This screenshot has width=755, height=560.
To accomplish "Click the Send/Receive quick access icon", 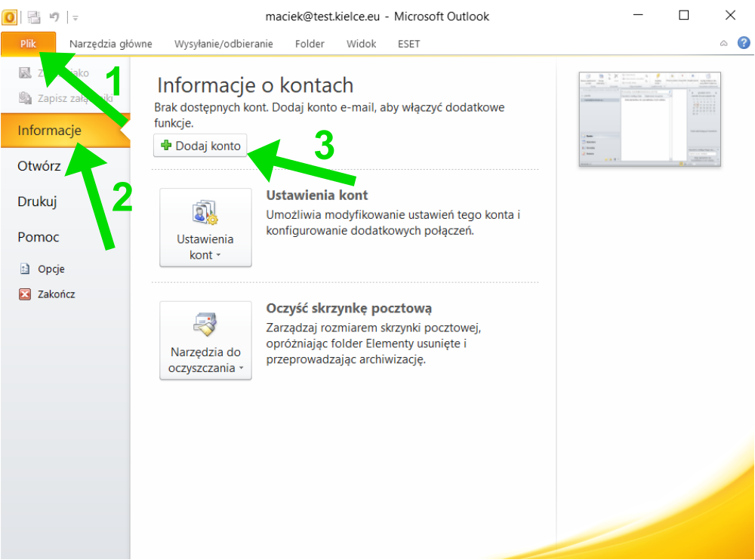I will pyautogui.click(x=33, y=16).
